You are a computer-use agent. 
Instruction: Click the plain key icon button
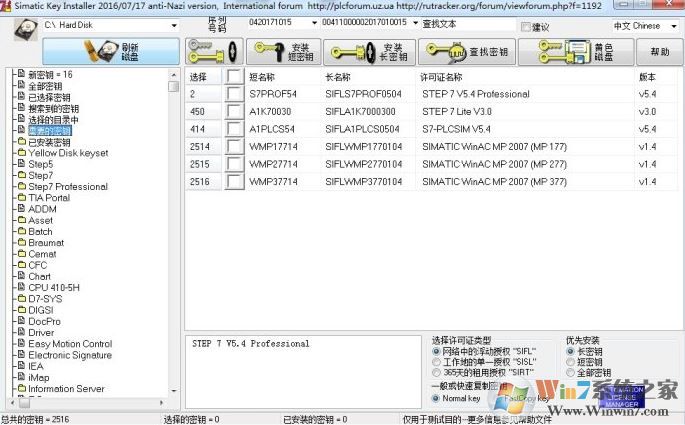pos(212,51)
